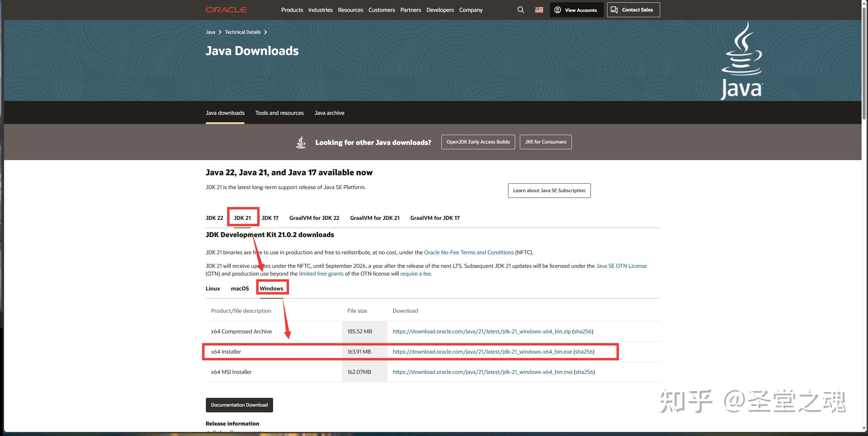The width and height of the screenshot is (868, 436).
Task: Switch to the Java archive tab
Action: point(329,113)
